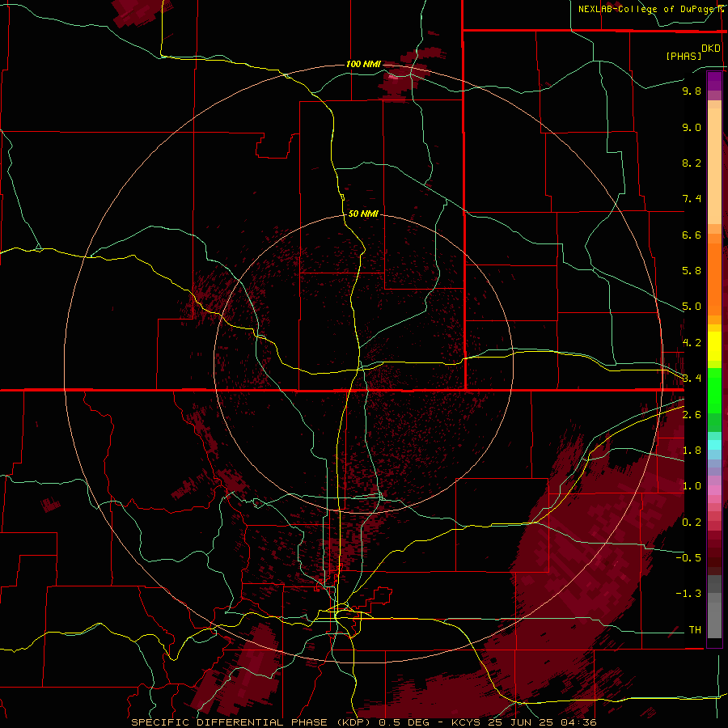Click the 25 JUN 25 04:36 timestamp
This screenshot has height=728, width=728.
click(542, 722)
